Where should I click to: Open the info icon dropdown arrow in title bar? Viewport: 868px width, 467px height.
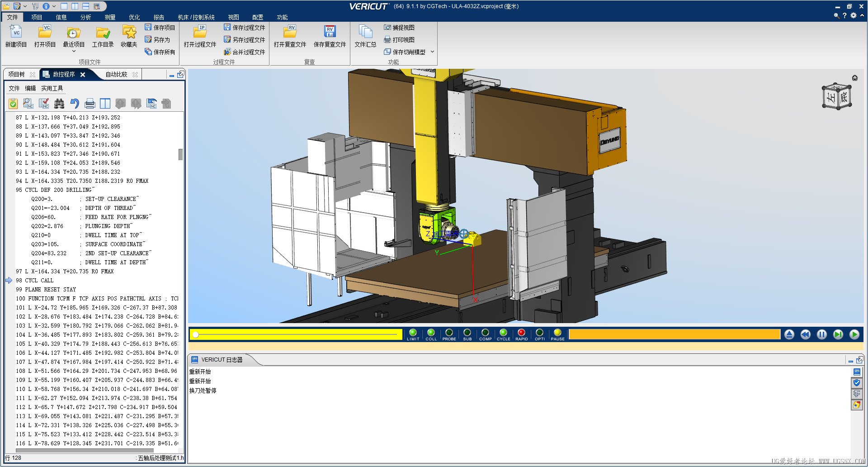(54, 6)
